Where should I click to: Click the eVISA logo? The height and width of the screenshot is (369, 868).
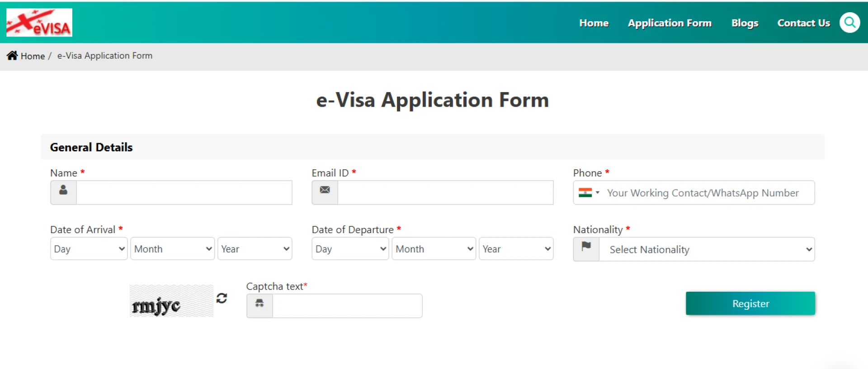39,22
